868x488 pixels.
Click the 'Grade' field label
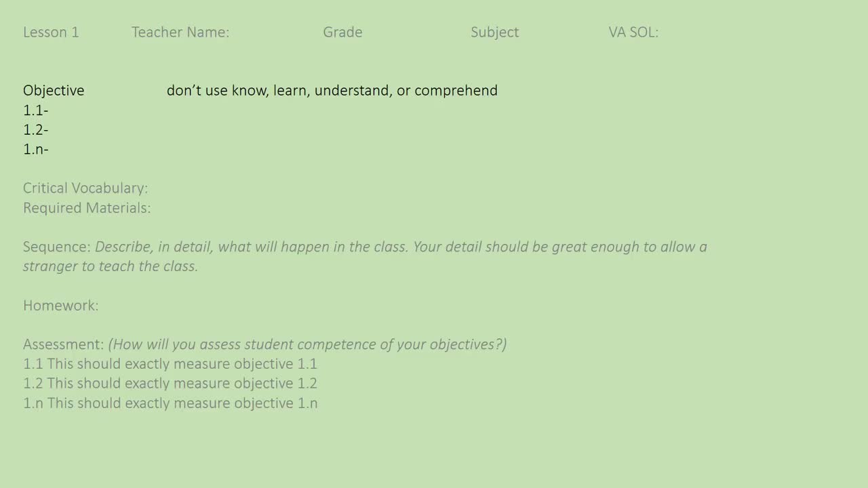coord(342,32)
